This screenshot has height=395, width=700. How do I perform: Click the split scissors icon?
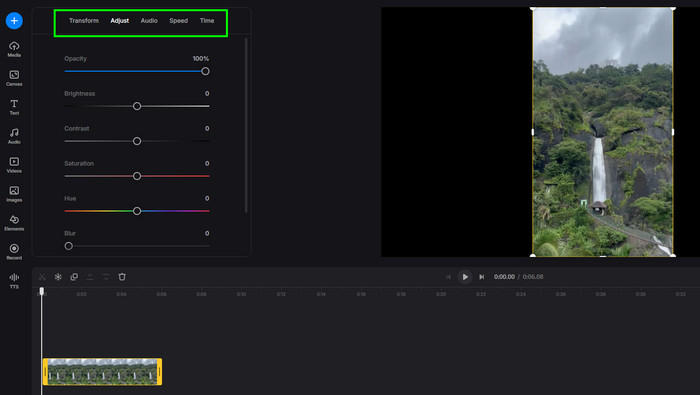click(42, 277)
